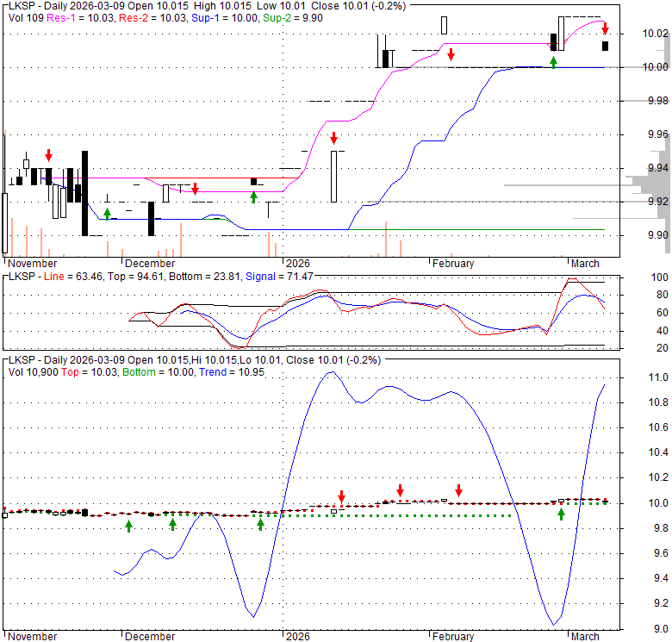This screenshot has width=672, height=642.
Task: Click the Vol 10,900 text on the bottom chart
Action: click(x=33, y=372)
